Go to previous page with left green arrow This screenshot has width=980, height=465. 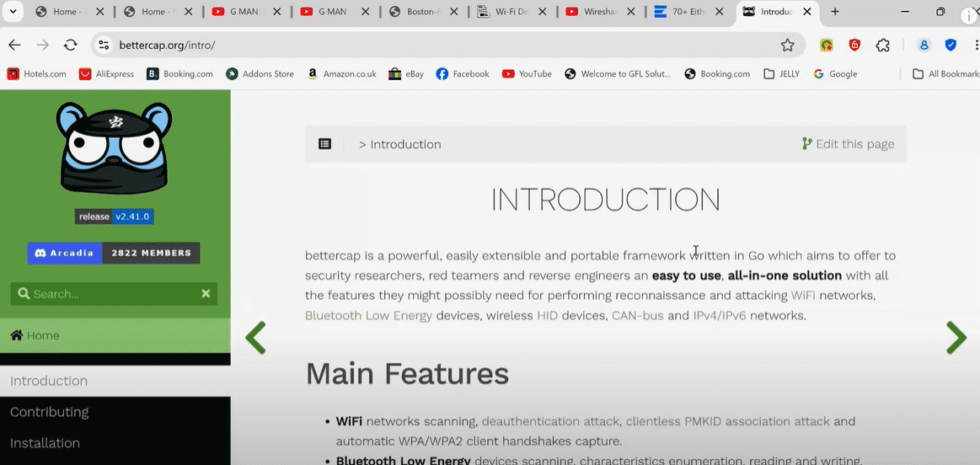point(255,337)
